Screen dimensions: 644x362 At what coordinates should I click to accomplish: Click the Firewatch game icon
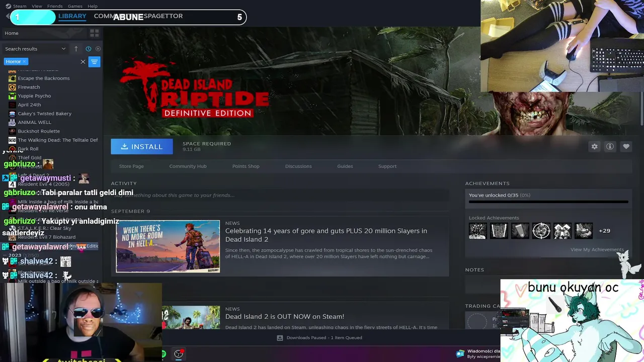tap(12, 87)
